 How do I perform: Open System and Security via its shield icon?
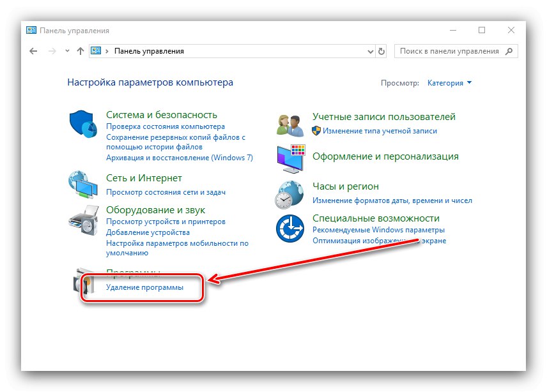tap(81, 124)
